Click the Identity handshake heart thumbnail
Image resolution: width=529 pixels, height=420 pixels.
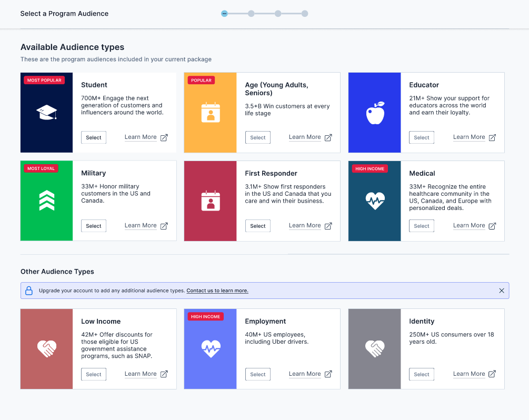(x=375, y=348)
